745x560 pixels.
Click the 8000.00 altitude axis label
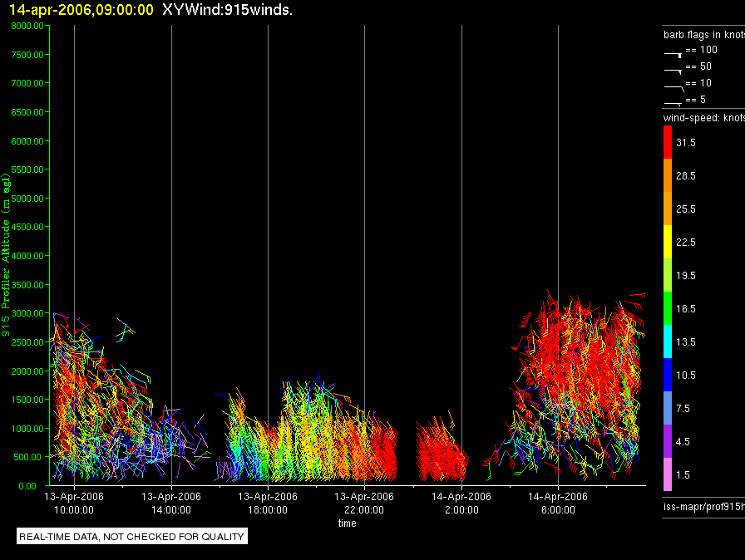tap(27, 26)
